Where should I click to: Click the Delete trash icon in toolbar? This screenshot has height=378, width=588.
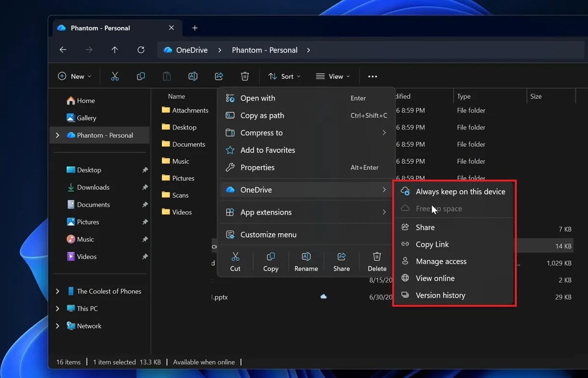[x=245, y=76]
